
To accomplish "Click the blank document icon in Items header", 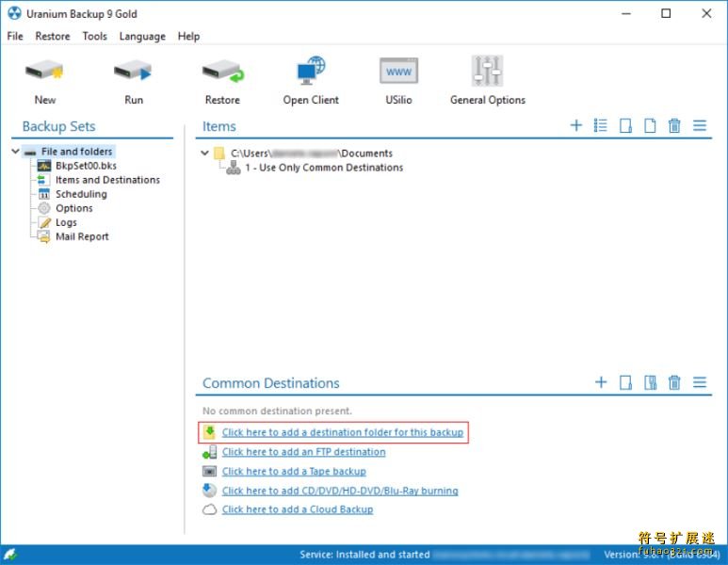I will 650,125.
